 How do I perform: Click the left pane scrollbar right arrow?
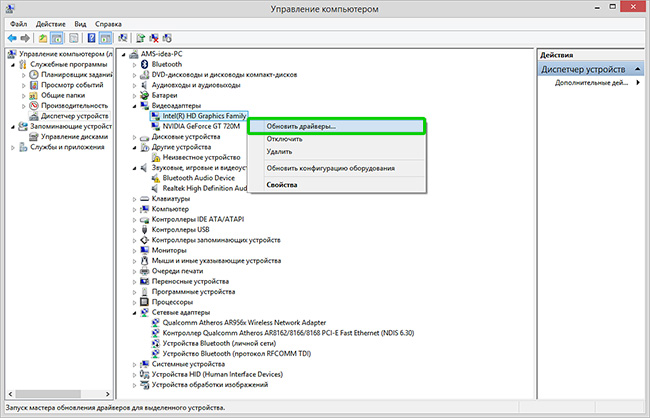[108, 394]
